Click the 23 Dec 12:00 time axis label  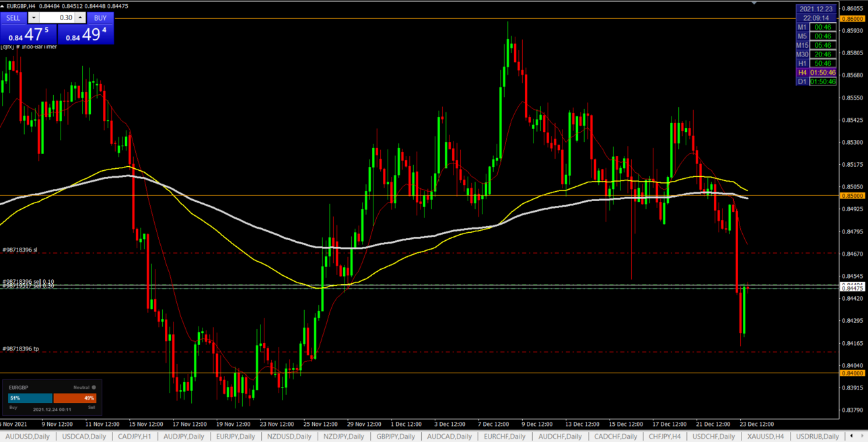click(757, 425)
